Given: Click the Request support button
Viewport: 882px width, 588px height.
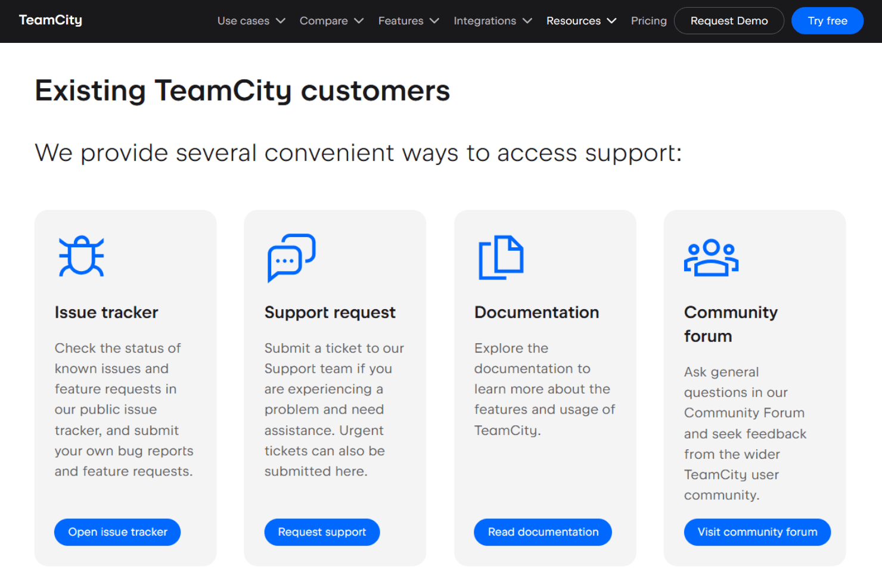Looking at the screenshot, I should (x=322, y=532).
